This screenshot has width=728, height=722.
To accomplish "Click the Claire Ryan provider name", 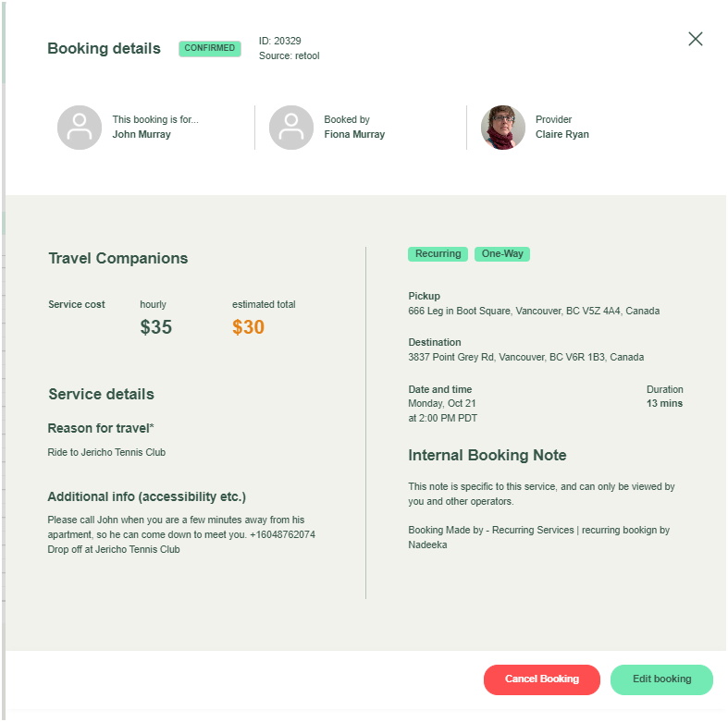I will (561, 134).
